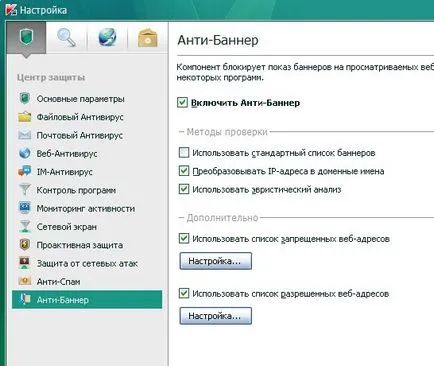Select IM-Антивирус in the sidebar

click(x=65, y=172)
